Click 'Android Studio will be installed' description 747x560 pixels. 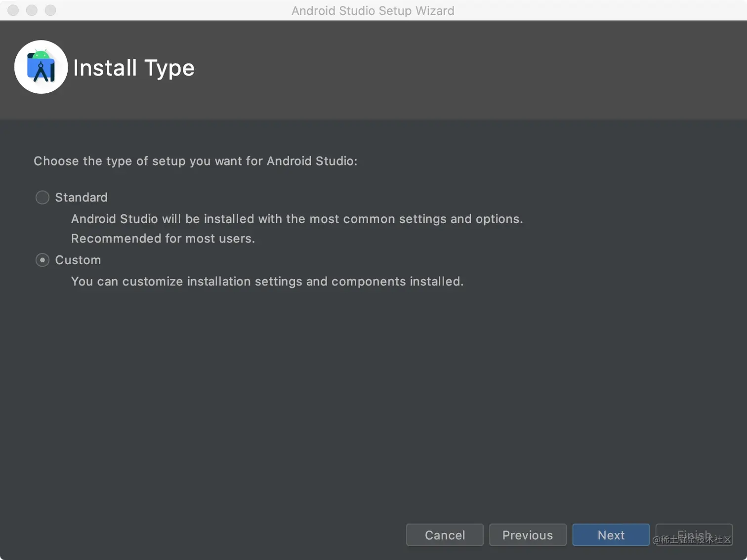point(297,219)
